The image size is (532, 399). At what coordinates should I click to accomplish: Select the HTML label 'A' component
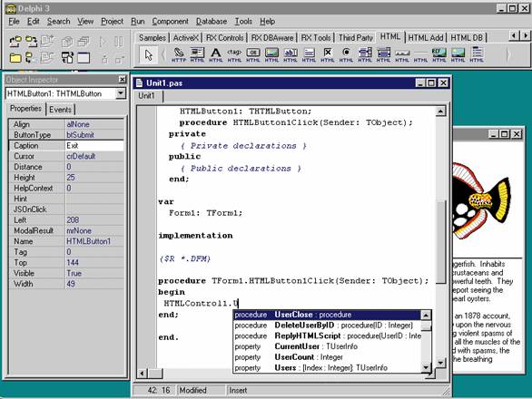pyautogui.click(x=216, y=55)
